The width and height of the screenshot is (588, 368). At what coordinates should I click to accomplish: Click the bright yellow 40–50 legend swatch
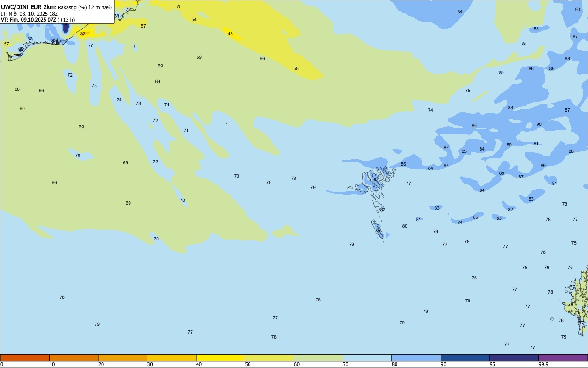pos(220,357)
